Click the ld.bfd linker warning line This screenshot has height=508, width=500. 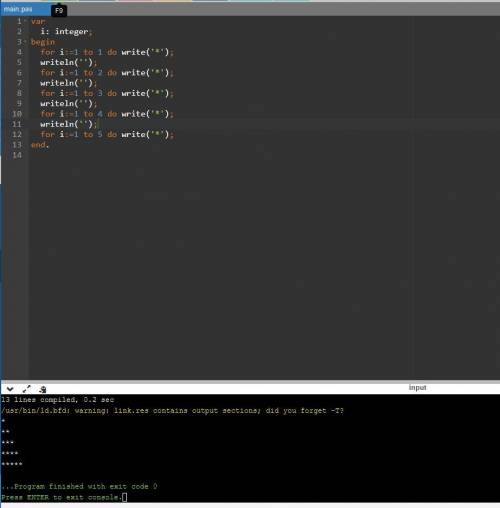172,410
